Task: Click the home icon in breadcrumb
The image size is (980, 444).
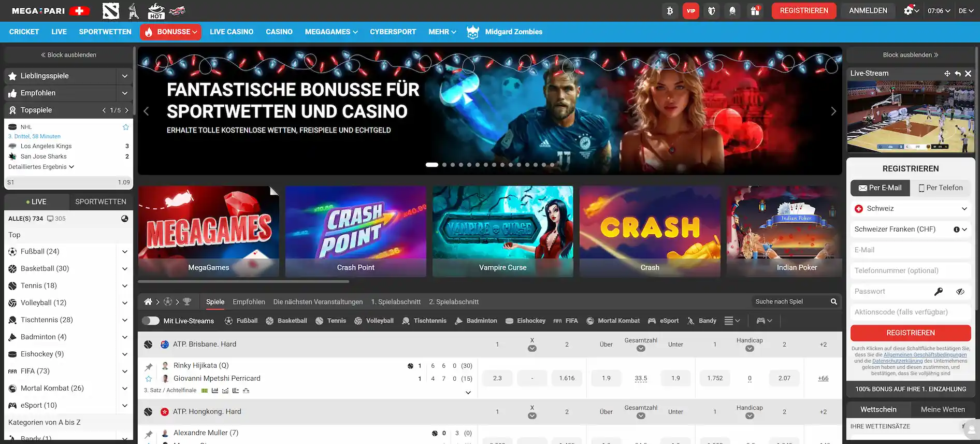Action: coord(148,302)
